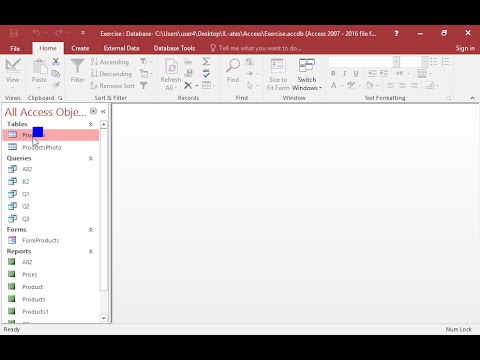Click the navigation pane scroll down arrow
The height and width of the screenshot is (360, 480).
click(104, 318)
